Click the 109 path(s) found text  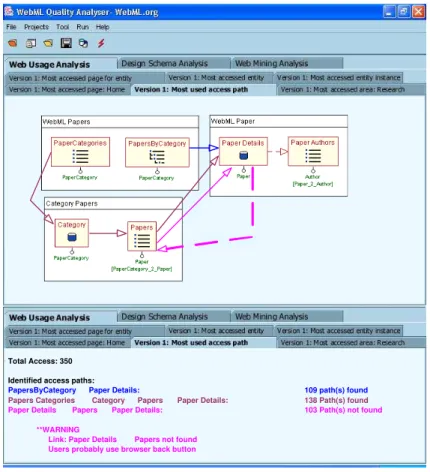coord(336,390)
